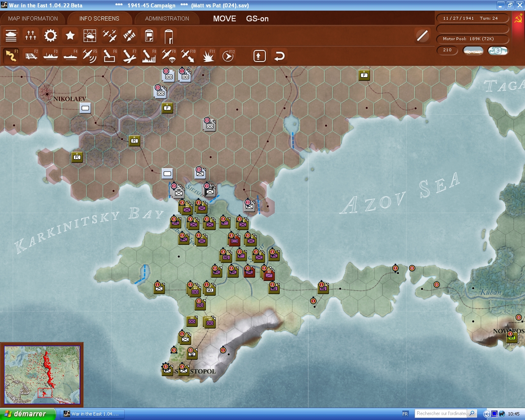Click the undo move arrow button
525x420 pixels.
coord(279,56)
